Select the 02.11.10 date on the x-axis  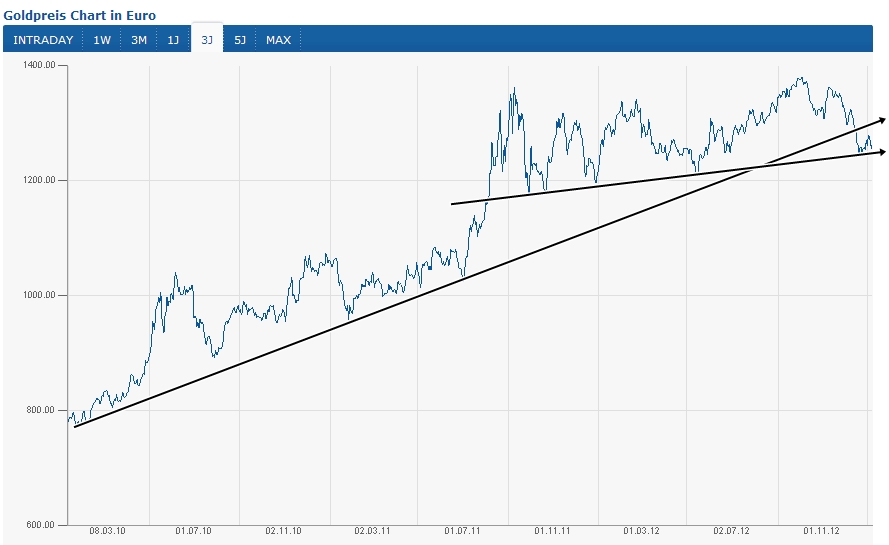click(x=283, y=535)
